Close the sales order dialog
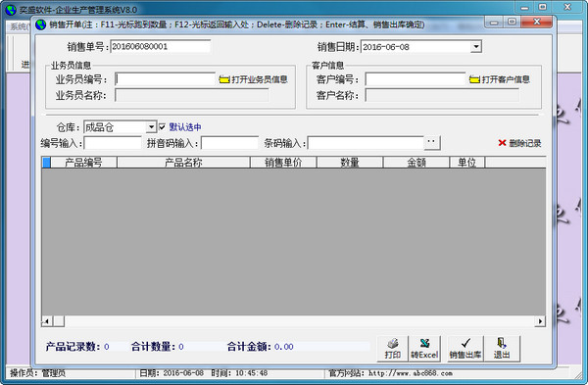The height and width of the screenshot is (385, 588). tap(537, 23)
